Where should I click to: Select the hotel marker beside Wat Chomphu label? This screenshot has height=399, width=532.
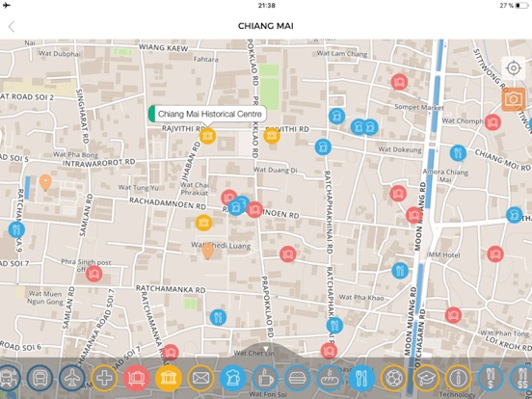(492, 122)
